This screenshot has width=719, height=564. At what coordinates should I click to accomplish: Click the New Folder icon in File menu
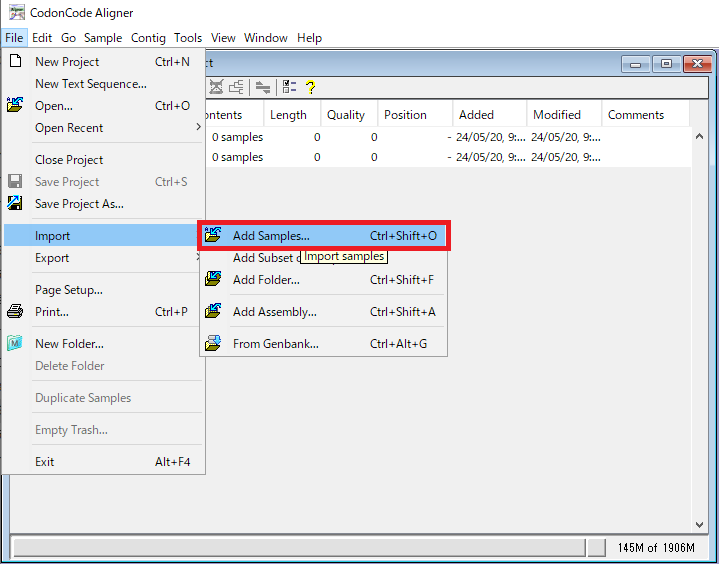15,344
